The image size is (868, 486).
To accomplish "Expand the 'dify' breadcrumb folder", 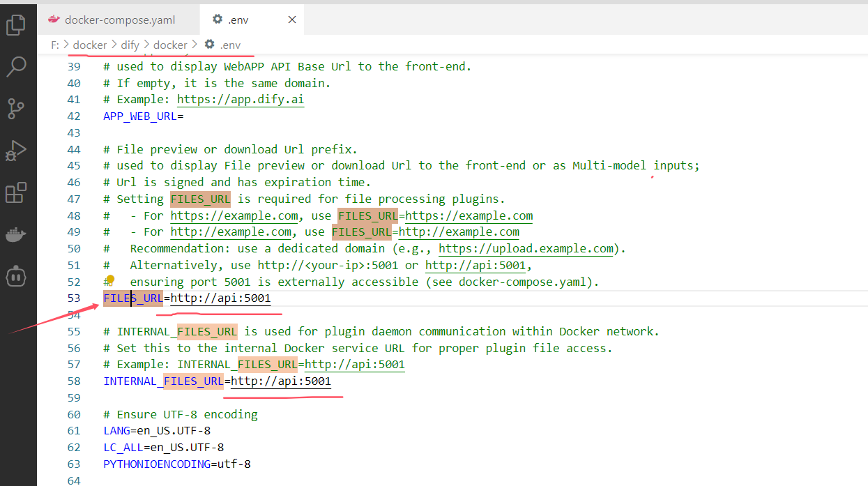I will (x=130, y=45).
